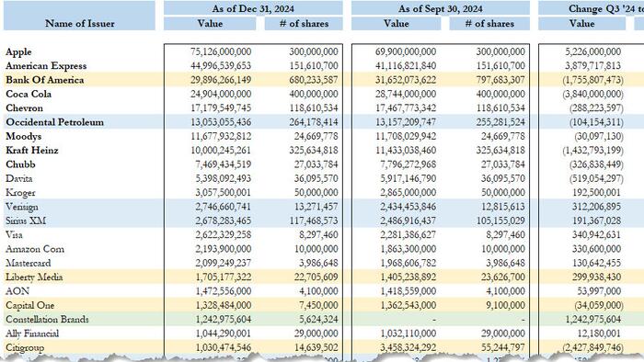Click Occidental Dec shares 264,178,414
644x362 pixels.
click(314, 122)
